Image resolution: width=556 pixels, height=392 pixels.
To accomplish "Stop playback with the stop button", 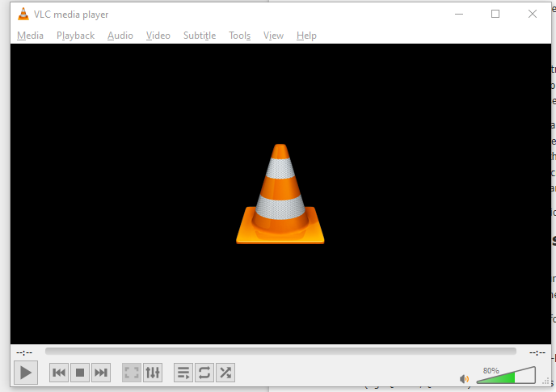I will tap(80, 373).
